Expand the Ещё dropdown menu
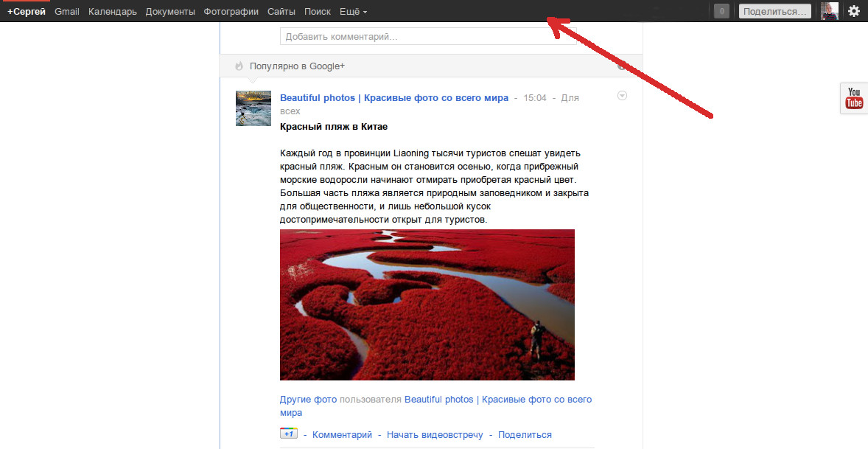 352,11
